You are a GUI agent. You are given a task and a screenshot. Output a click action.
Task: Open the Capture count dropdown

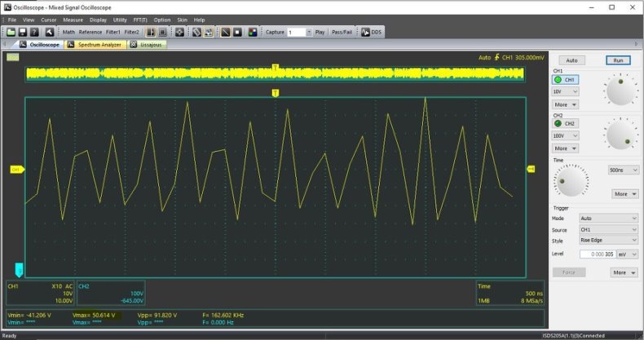point(309,32)
